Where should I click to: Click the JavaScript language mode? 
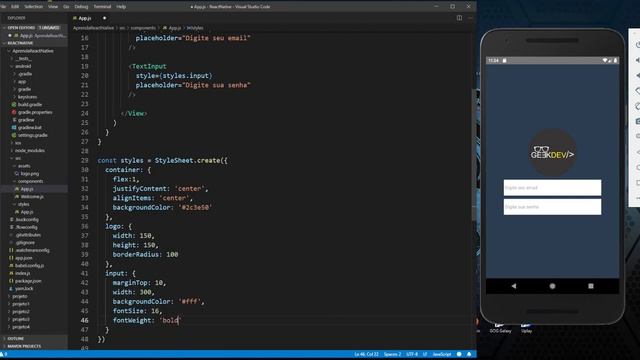coord(442,354)
